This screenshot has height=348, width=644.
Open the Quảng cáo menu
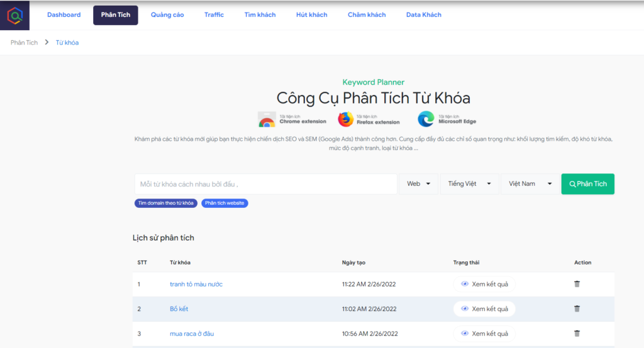click(x=167, y=15)
